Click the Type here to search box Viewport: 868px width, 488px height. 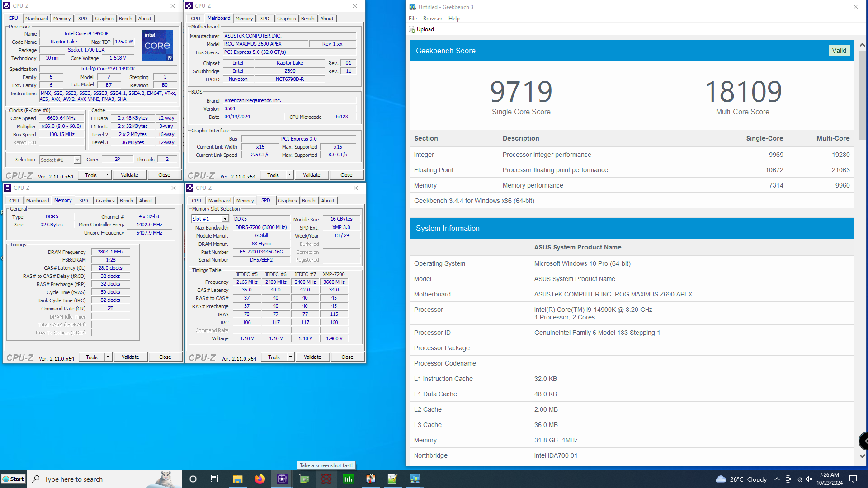tap(104, 479)
